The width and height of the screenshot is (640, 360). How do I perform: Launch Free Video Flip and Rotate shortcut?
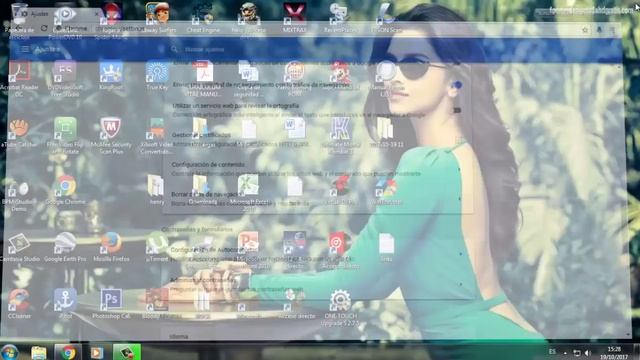click(x=65, y=136)
